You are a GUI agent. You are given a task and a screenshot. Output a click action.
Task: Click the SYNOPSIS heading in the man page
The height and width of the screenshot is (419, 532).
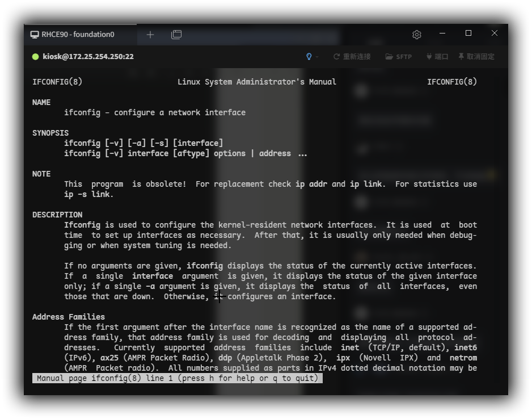pos(50,133)
